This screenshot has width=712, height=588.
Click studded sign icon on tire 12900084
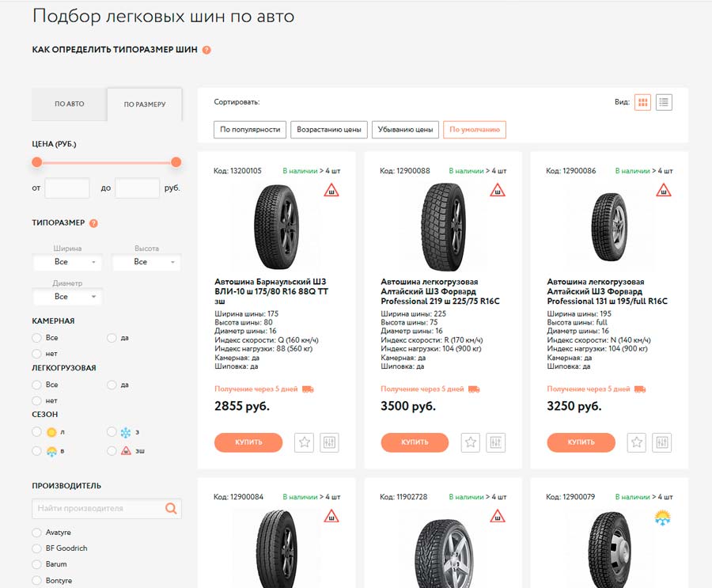coord(331,516)
